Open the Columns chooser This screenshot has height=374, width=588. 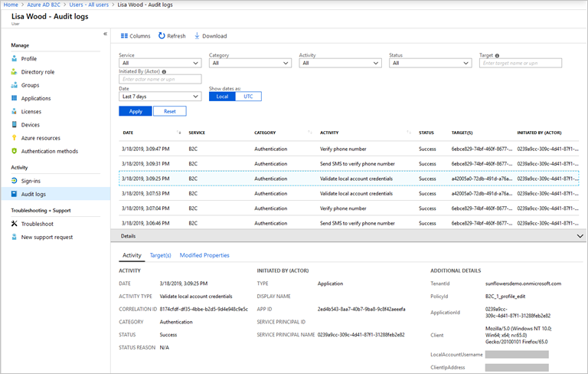point(136,36)
